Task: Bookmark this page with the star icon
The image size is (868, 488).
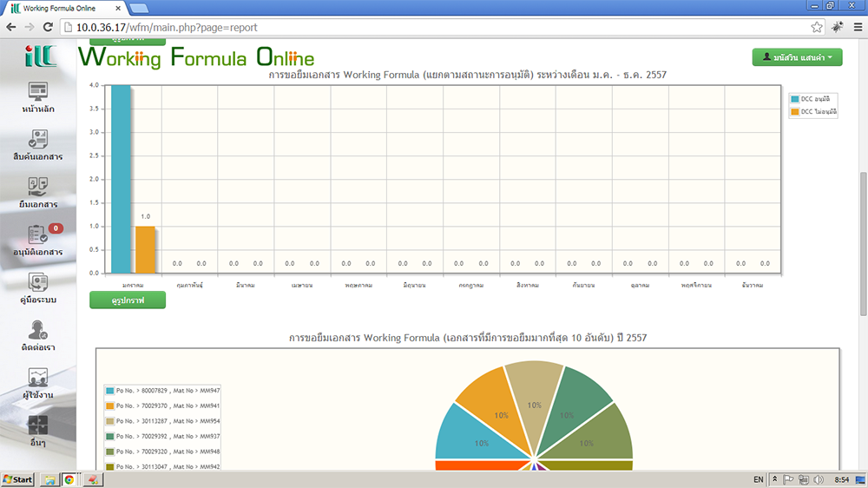Action: point(817,27)
